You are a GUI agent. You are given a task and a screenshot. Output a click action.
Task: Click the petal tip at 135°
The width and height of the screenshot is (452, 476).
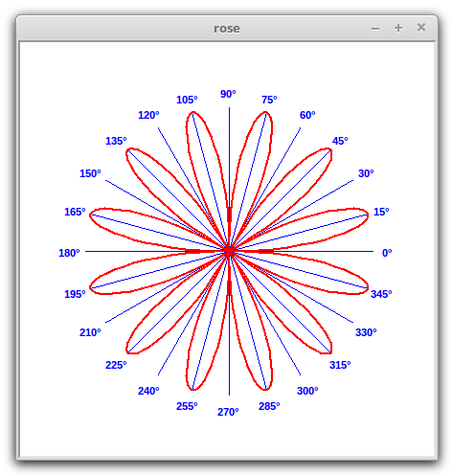128,150
